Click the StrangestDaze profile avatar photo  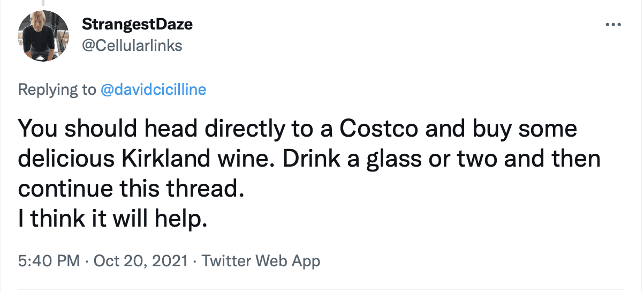[x=43, y=36]
